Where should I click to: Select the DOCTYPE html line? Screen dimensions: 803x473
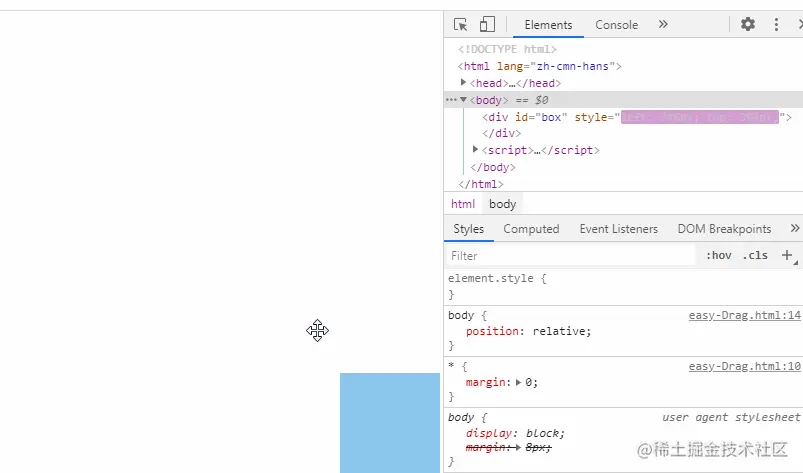(507, 49)
